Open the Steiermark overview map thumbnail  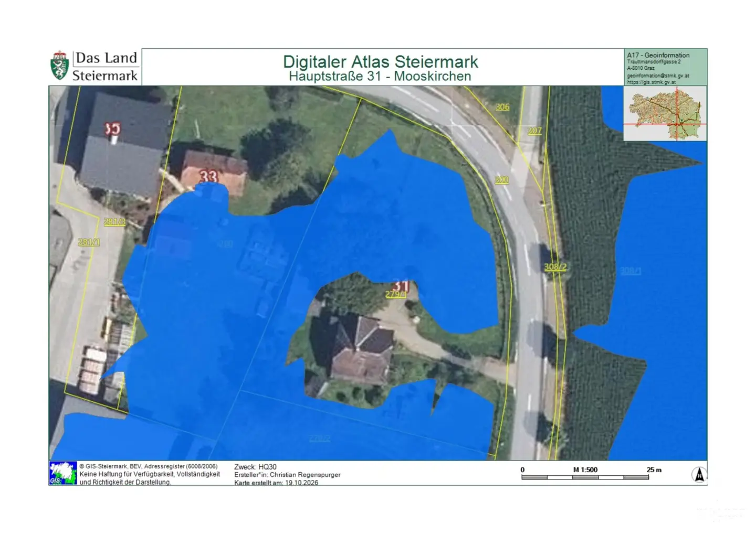(x=665, y=113)
